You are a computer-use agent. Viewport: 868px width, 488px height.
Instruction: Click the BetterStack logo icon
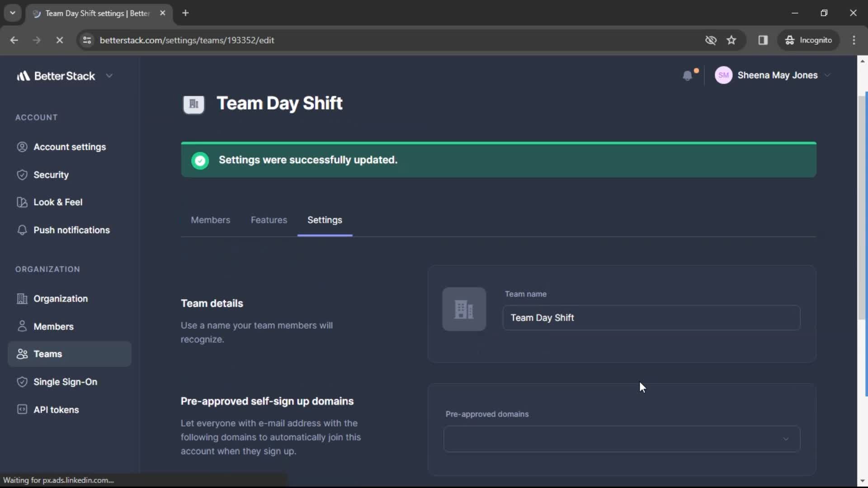(x=23, y=75)
